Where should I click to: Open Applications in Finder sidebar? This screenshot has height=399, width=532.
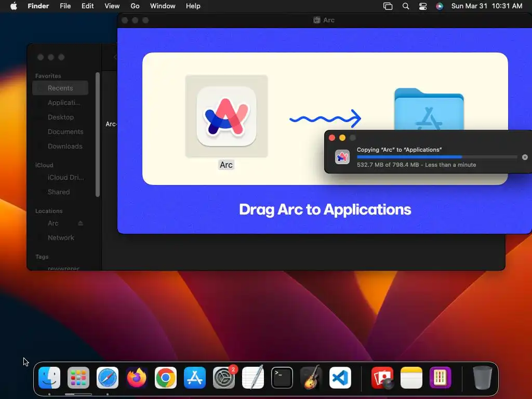[x=60, y=102]
